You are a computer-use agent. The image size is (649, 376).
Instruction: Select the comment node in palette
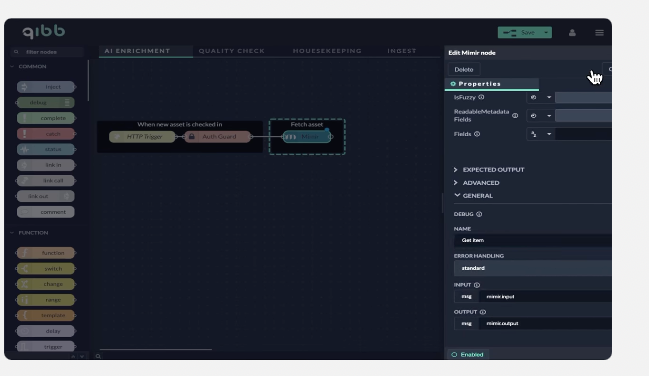46,212
